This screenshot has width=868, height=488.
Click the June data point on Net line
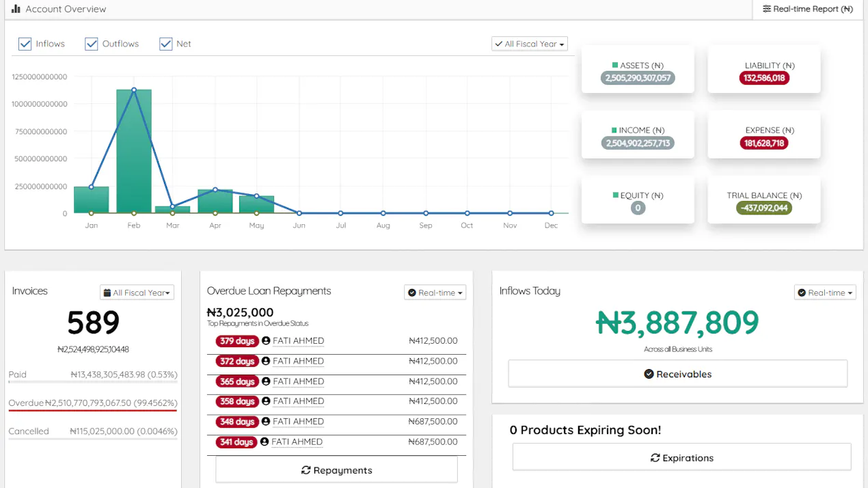point(299,213)
